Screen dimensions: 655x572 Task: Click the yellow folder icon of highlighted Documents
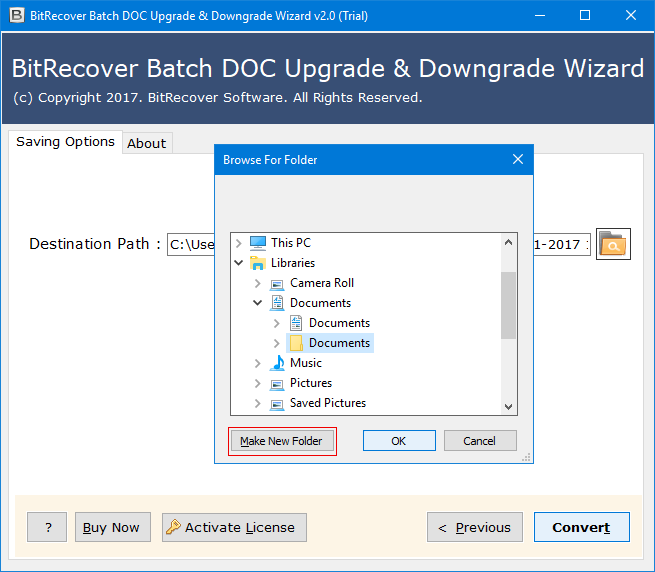coord(296,343)
